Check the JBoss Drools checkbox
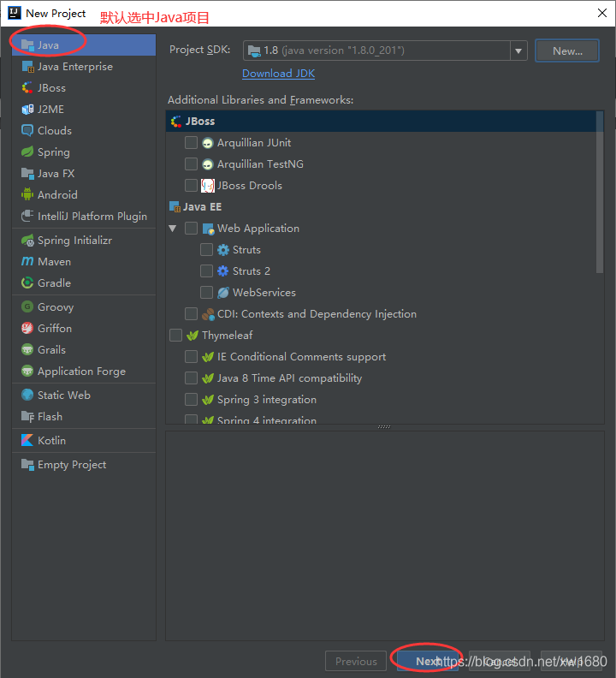Viewport: 616px width, 678px height. click(x=191, y=186)
